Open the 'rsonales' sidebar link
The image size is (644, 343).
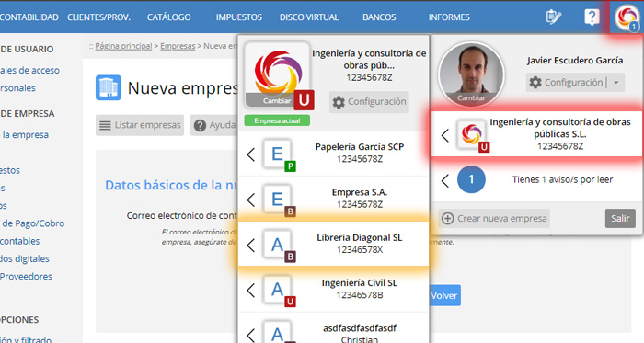coord(17,88)
